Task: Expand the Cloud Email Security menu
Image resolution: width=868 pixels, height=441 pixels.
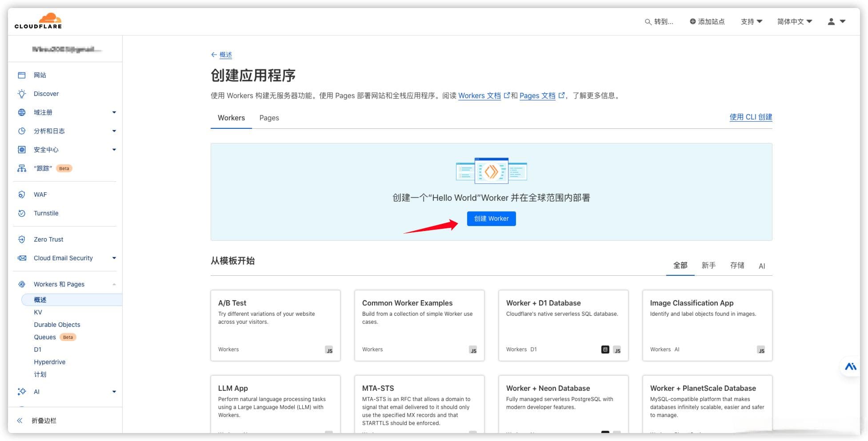Action: pos(114,258)
